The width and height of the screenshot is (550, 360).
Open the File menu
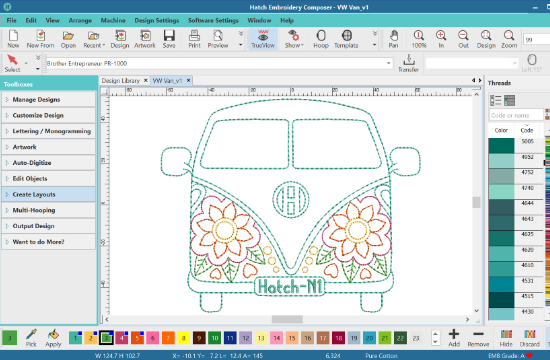(12, 20)
